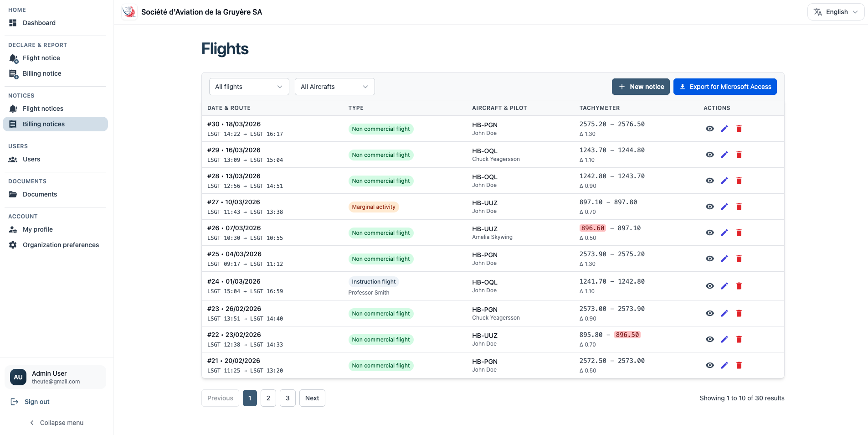868x435 pixels.
Task: Edit flight #30 with the pencil icon
Action: [x=724, y=129]
